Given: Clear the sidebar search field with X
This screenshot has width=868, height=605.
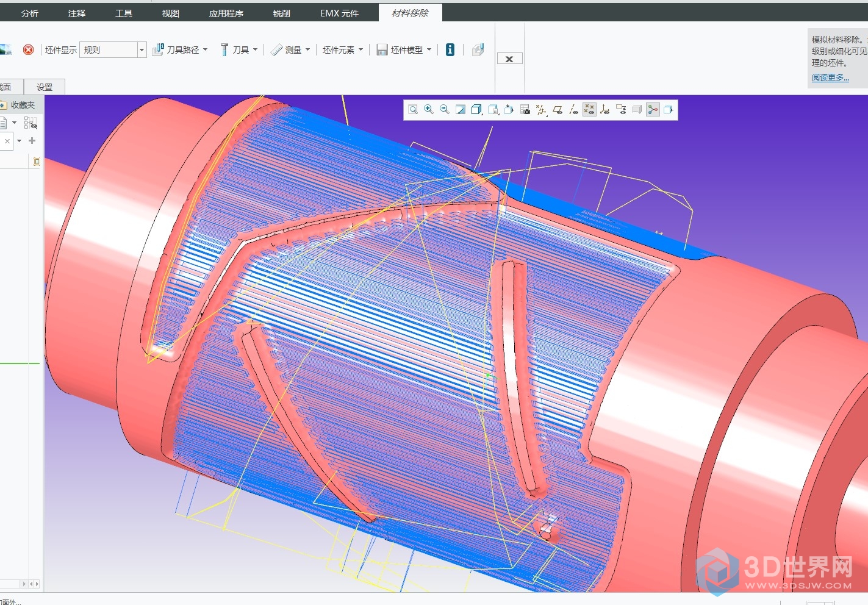Looking at the screenshot, I should (x=7, y=141).
